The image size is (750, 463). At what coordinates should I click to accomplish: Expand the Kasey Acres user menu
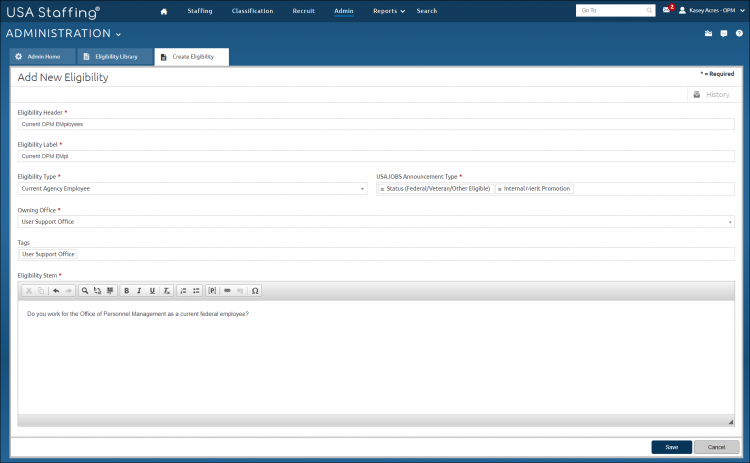pyautogui.click(x=717, y=10)
